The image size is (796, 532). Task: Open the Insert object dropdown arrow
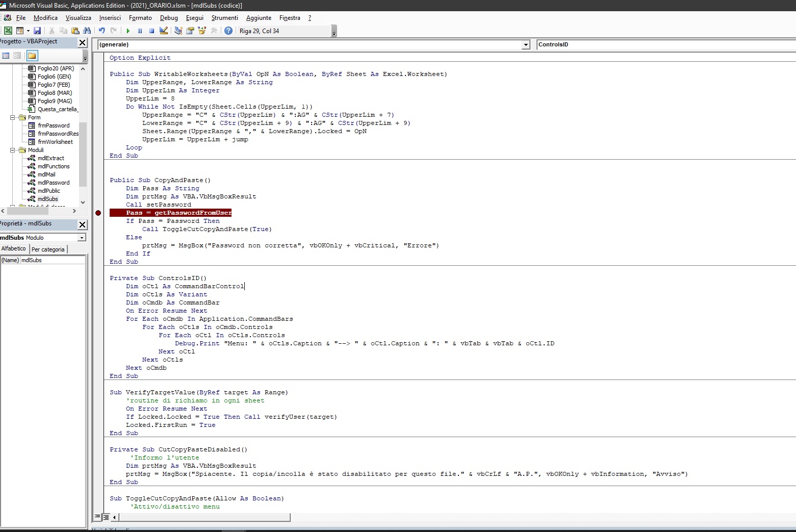[28, 31]
